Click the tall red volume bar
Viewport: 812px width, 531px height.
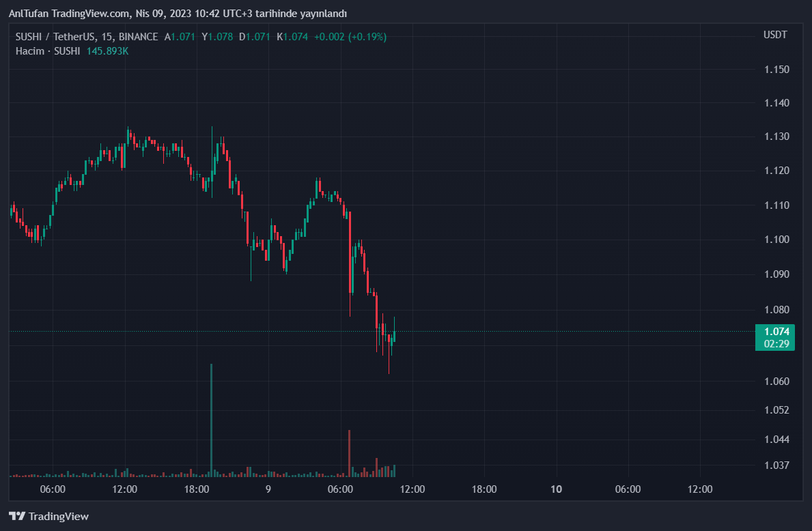coord(349,450)
